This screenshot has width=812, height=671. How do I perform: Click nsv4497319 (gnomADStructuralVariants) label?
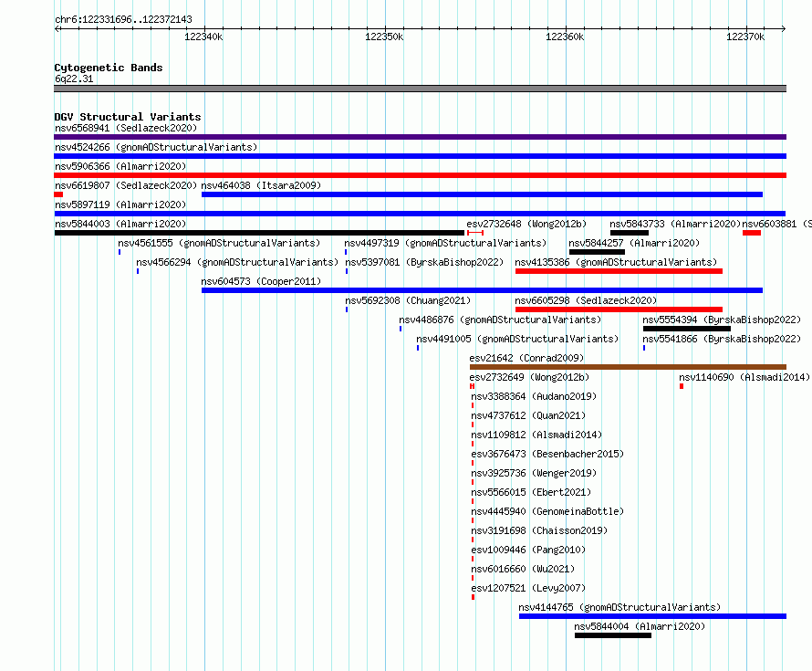[445, 243]
